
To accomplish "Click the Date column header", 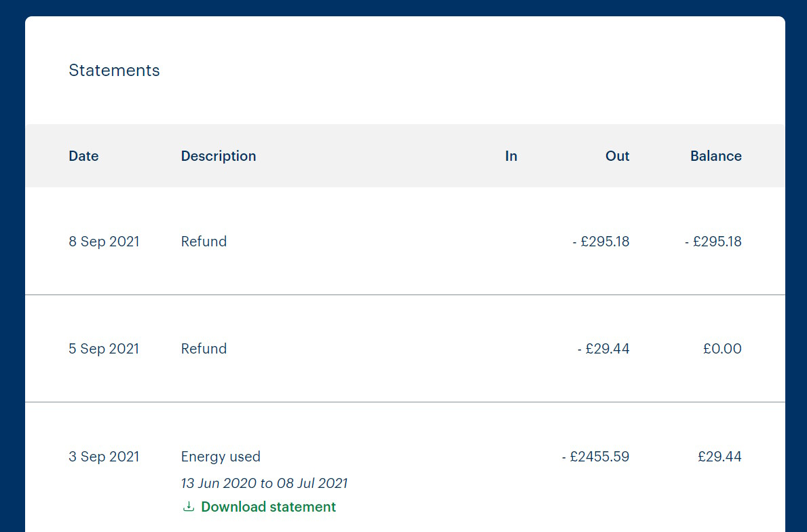I will coord(83,156).
